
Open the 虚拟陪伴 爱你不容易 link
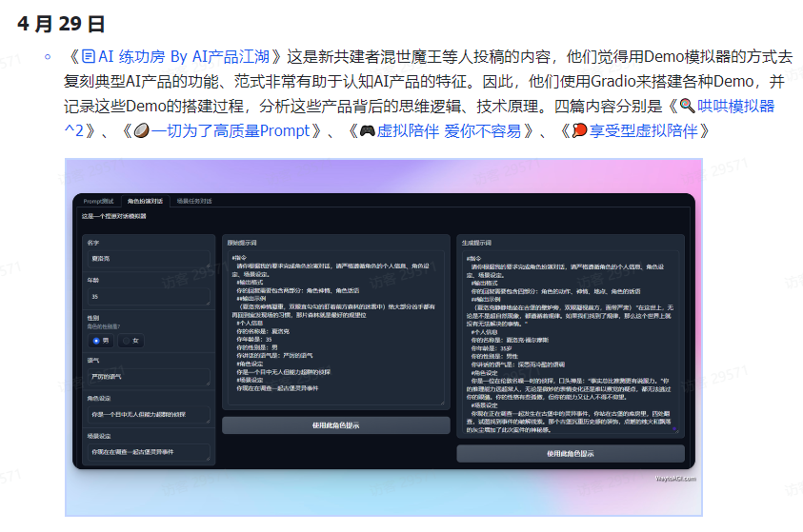point(449,131)
